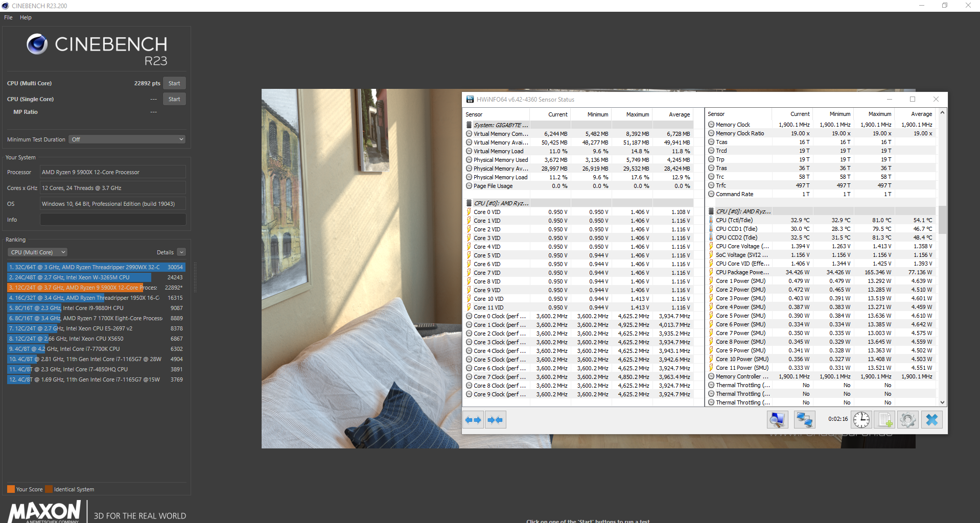Click the chip icon beside System: GIGABYTE
980x523 pixels.
(469, 125)
